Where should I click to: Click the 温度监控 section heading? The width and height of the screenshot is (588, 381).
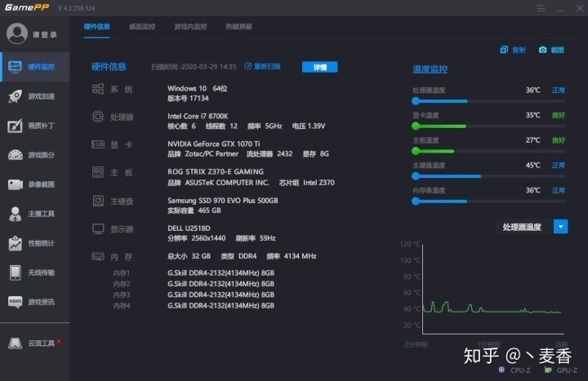[430, 69]
